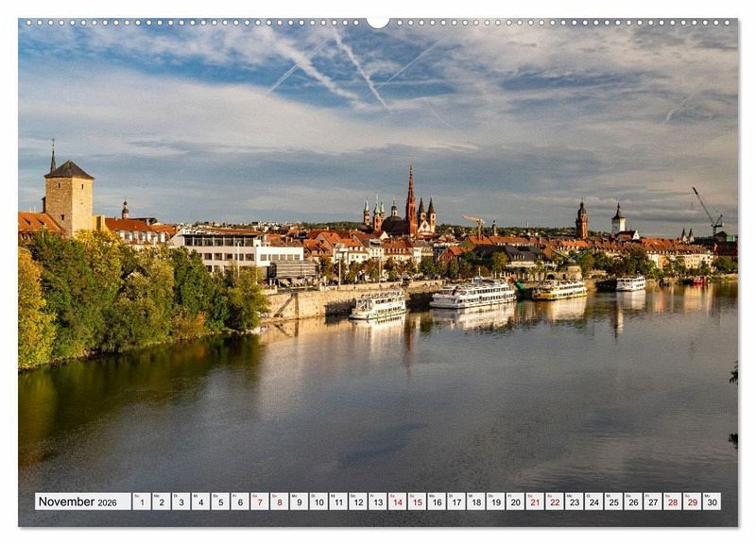Select Saturday day 7 cell
Image resolution: width=756 pixels, height=545 pixels.
(260, 502)
